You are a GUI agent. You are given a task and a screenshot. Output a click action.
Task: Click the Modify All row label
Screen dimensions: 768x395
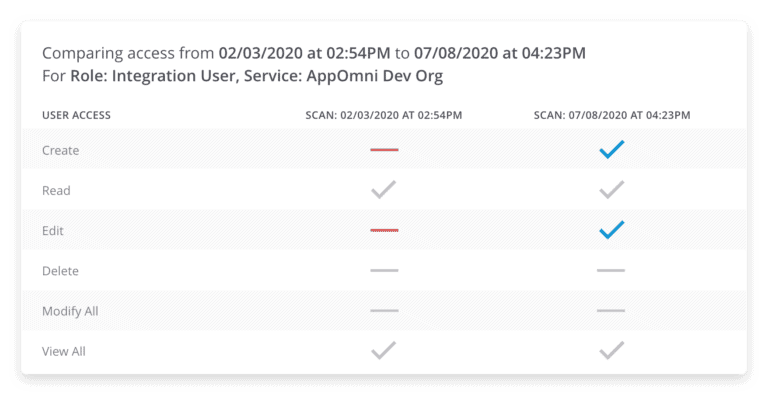pyautogui.click(x=70, y=311)
